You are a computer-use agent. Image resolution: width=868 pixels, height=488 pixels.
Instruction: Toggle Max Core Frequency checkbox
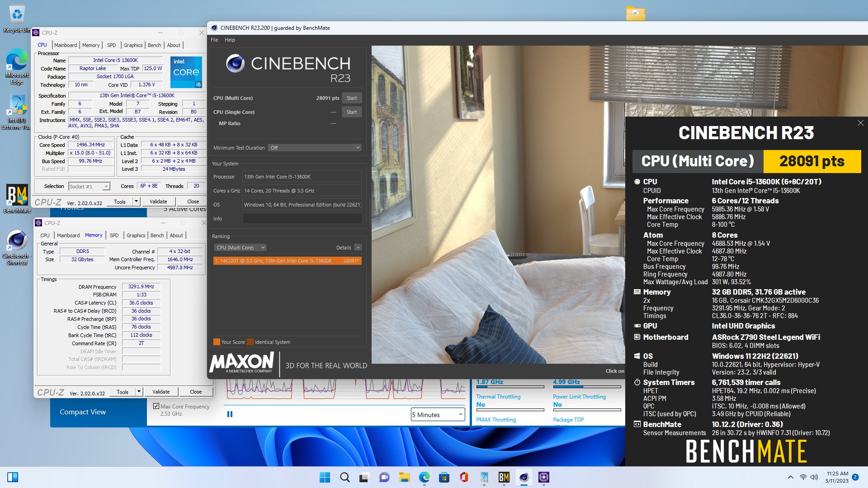156,406
